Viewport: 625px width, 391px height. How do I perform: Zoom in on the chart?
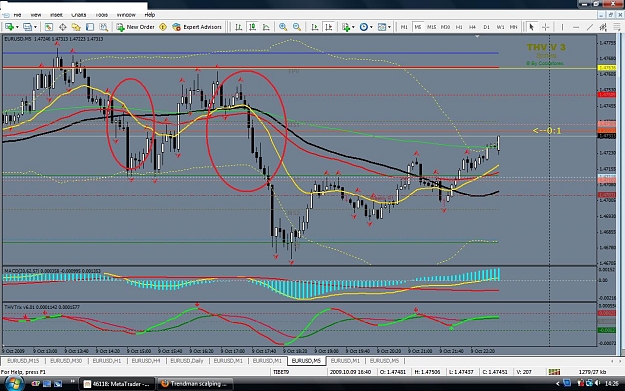283,27
